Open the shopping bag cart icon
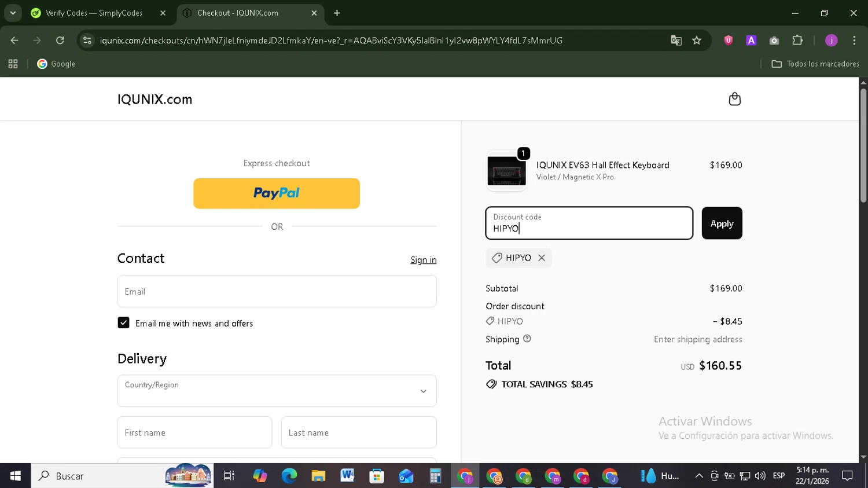Viewport: 868px width, 488px height. 734,99
